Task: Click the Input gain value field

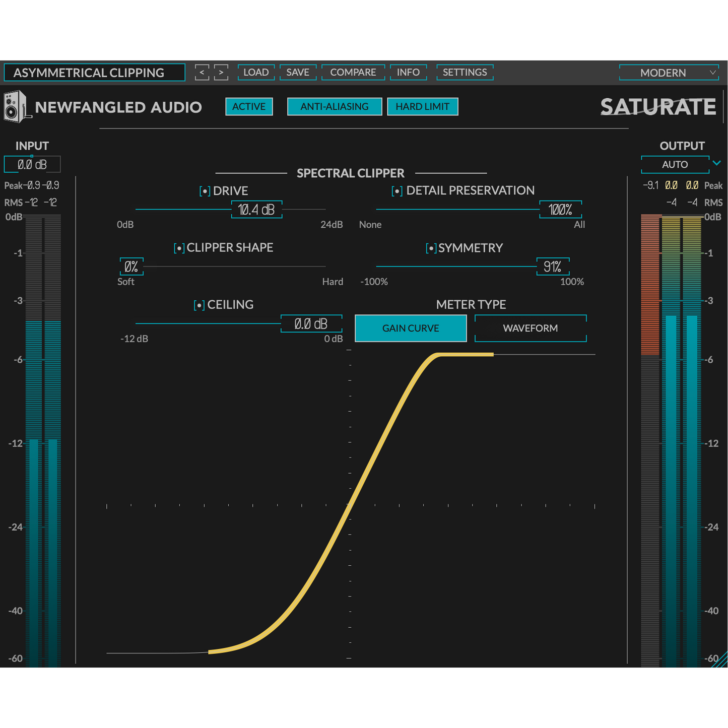Action: coord(32,165)
